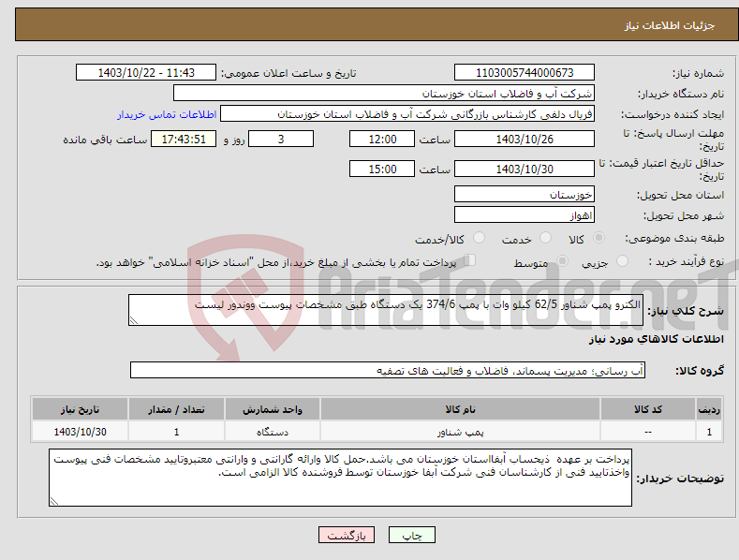Click the ساعت باقی مانده label
The image size is (739, 560).
(105, 140)
